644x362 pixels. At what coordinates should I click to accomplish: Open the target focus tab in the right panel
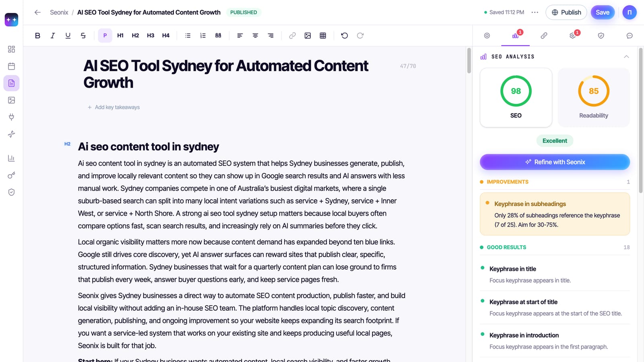point(487,35)
